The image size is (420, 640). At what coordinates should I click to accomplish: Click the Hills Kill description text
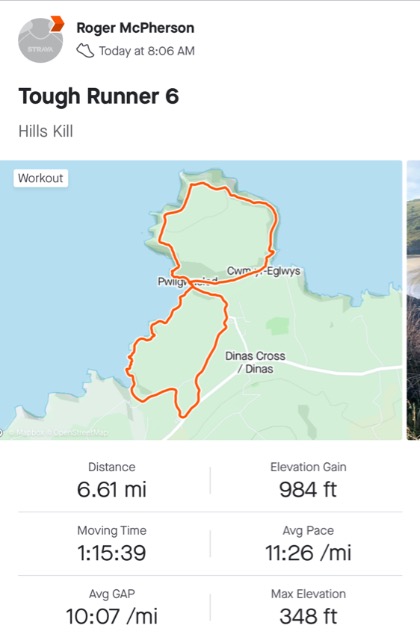(46, 131)
